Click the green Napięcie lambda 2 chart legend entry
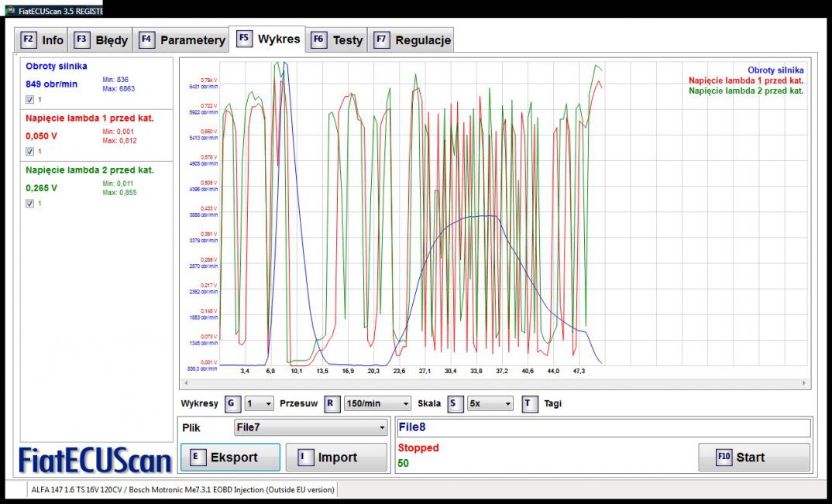Image resolution: width=832 pixels, height=504 pixels. coord(746,91)
